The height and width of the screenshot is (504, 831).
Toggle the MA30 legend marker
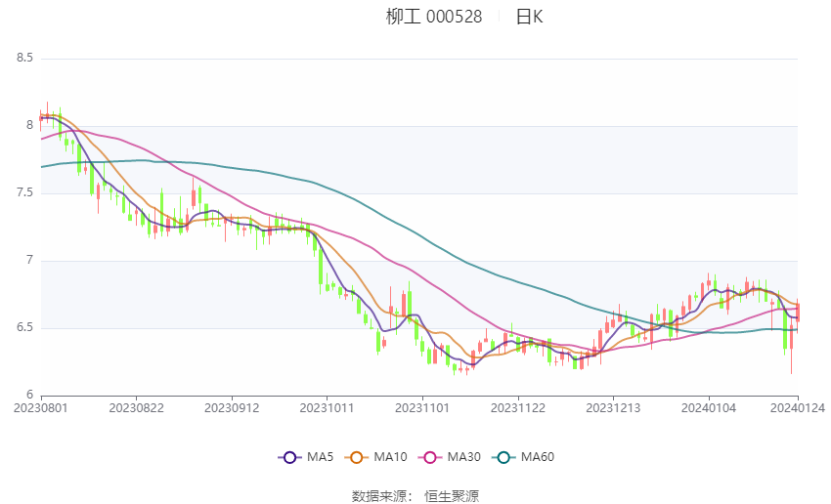pyautogui.click(x=430, y=457)
